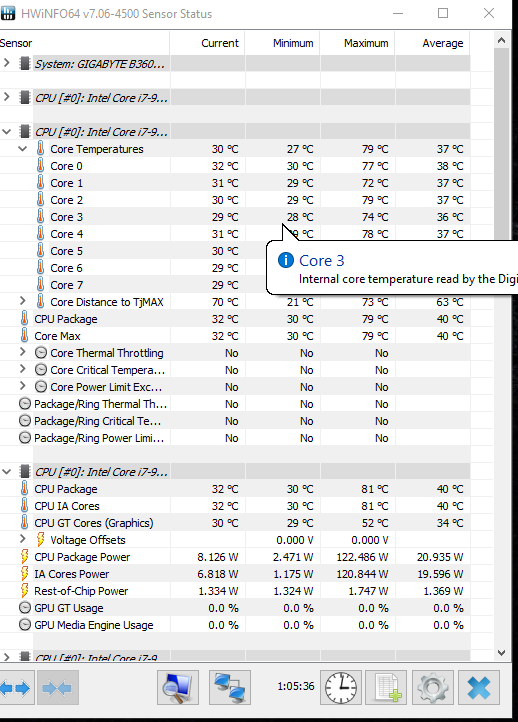Expand the System: GIGABYTE B360 section
This screenshot has width=518, height=722.
click(x=6, y=63)
